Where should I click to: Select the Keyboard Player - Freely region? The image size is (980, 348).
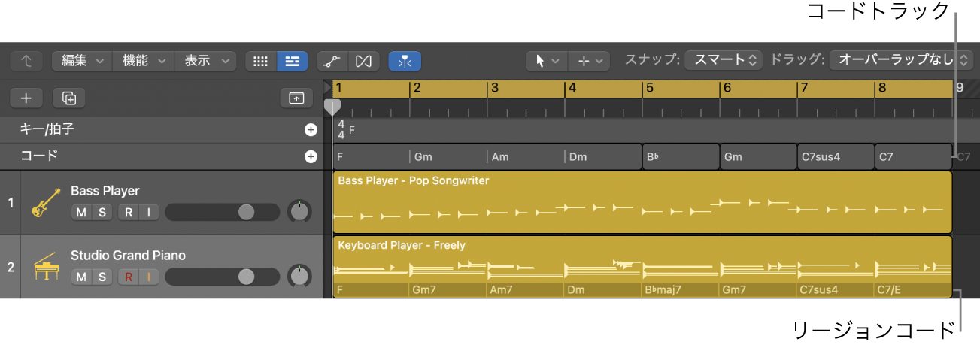click(x=642, y=267)
